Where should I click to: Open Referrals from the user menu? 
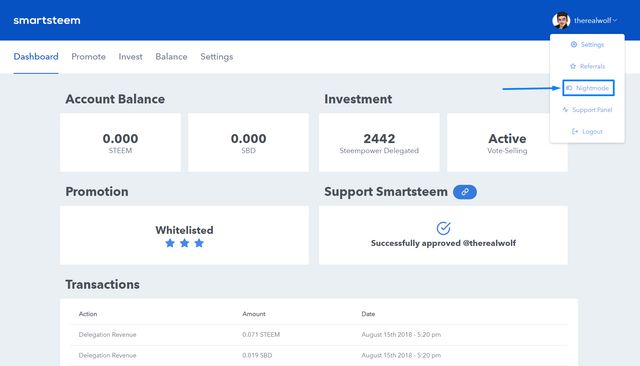[x=587, y=66]
